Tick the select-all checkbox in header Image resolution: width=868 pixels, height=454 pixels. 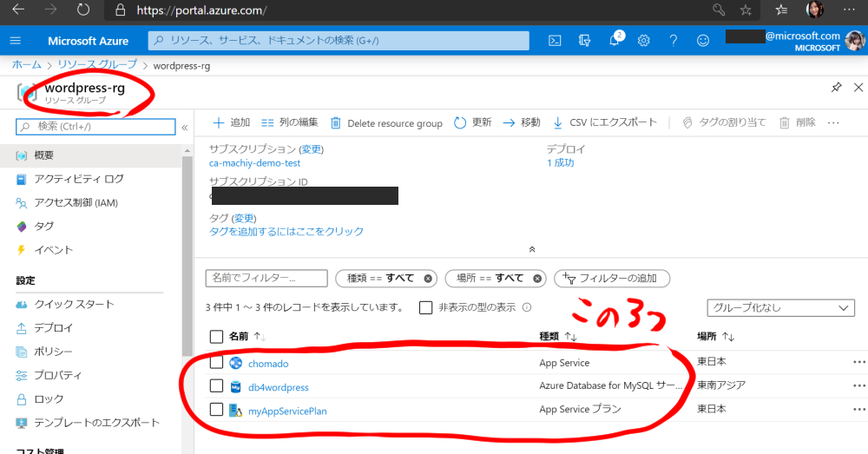point(216,337)
